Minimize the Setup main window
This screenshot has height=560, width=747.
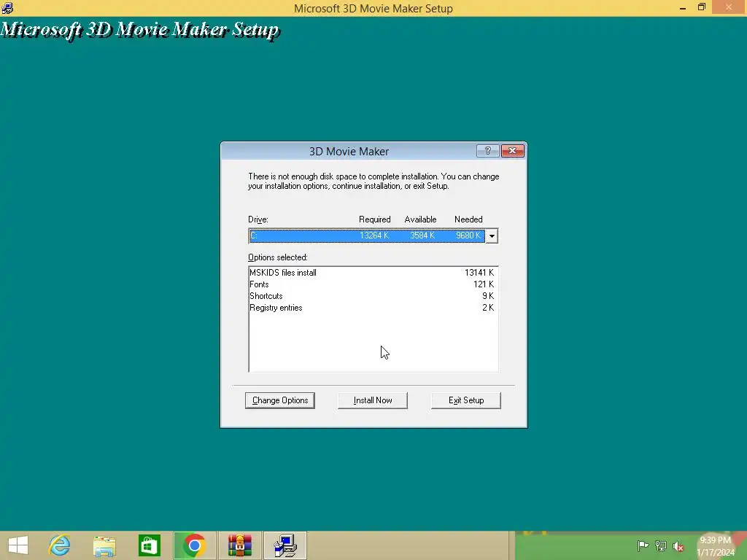click(682, 7)
